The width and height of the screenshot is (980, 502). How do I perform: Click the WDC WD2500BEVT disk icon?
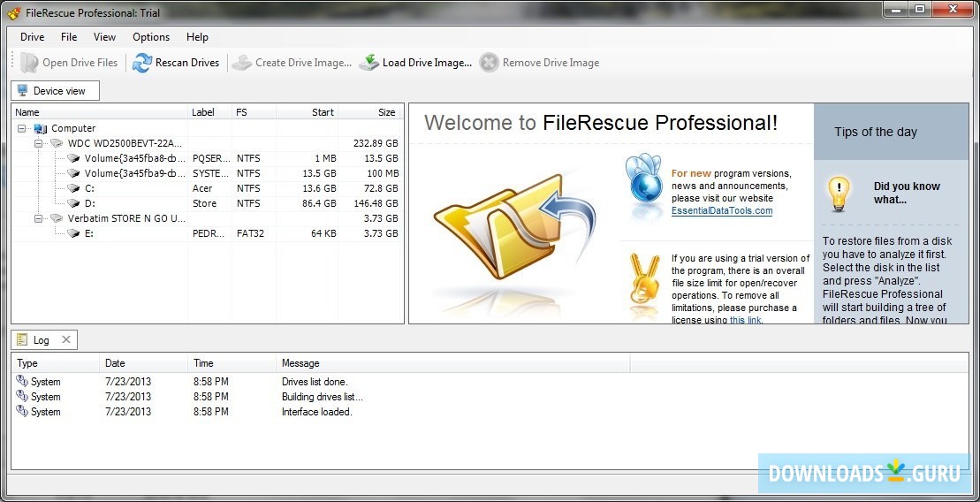tap(57, 143)
